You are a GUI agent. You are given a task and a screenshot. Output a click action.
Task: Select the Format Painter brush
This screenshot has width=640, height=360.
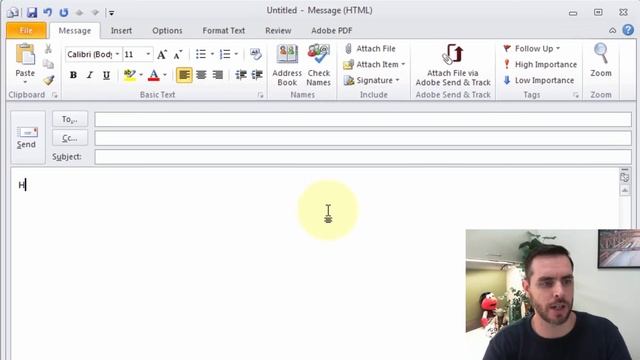click(x=48, y=80)
